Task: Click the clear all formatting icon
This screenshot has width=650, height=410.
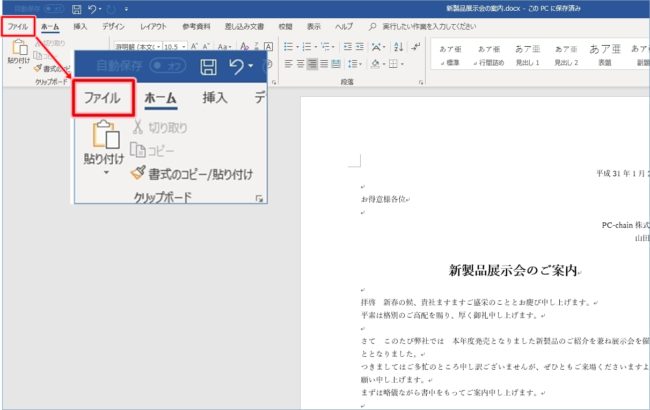Action: (245, 46)
